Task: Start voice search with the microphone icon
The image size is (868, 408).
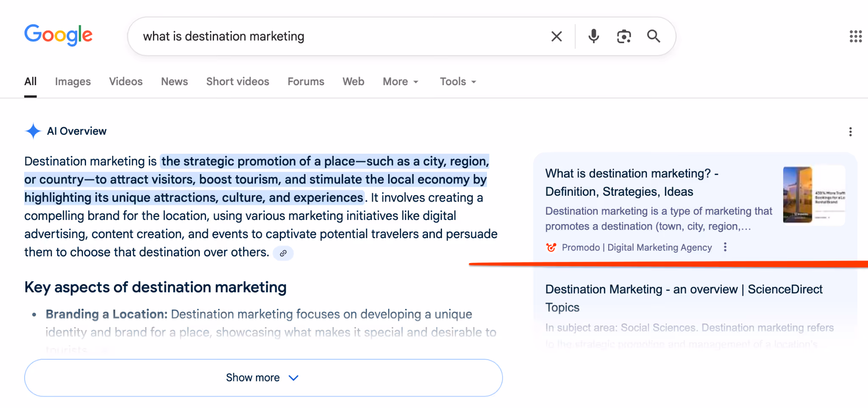Action: click(594, 36)
